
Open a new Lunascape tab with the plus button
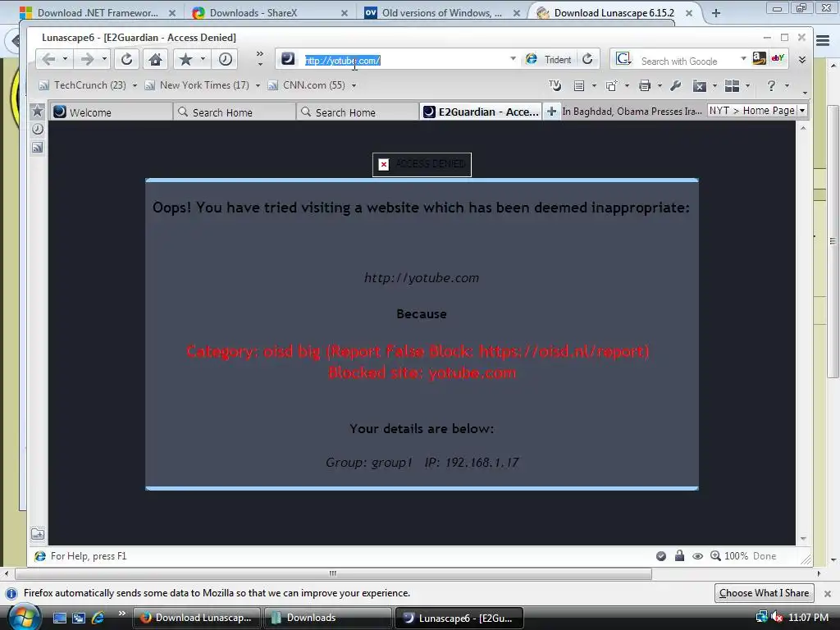click(x=551, y=112)
